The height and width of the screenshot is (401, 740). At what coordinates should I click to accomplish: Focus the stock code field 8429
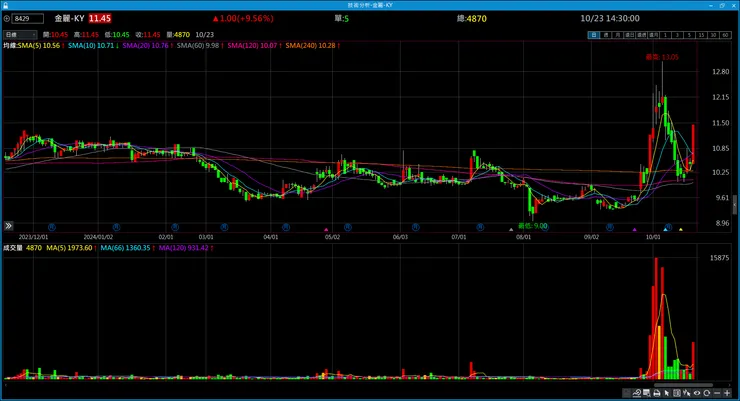pyautogui.click(x=28, y=19)
